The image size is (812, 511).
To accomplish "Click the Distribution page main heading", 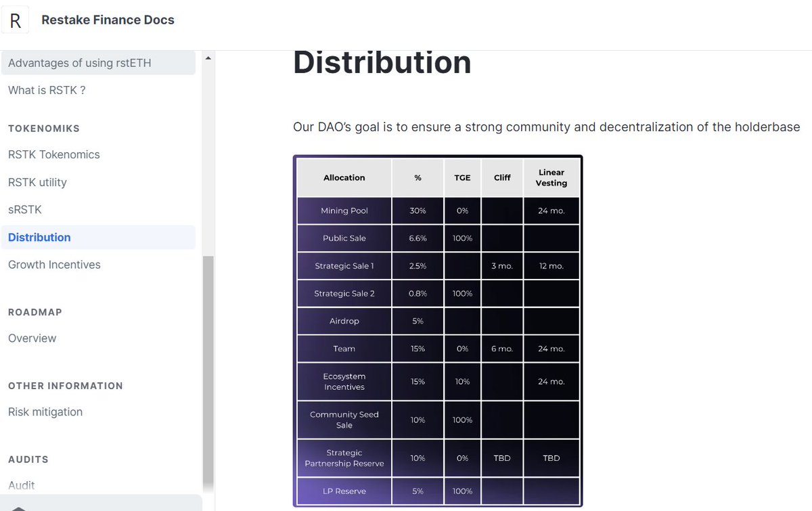I will tap(382, 62).
